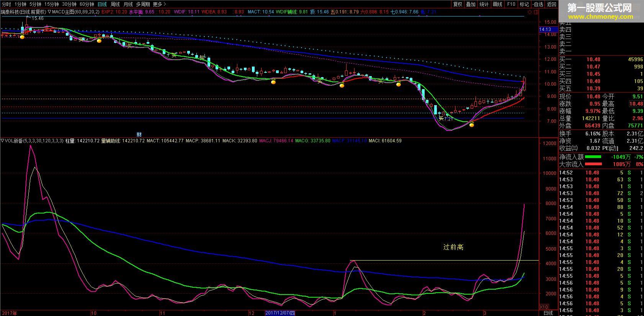Click the 今开 open value 9.51
The image size is (644, 316).
637,96
